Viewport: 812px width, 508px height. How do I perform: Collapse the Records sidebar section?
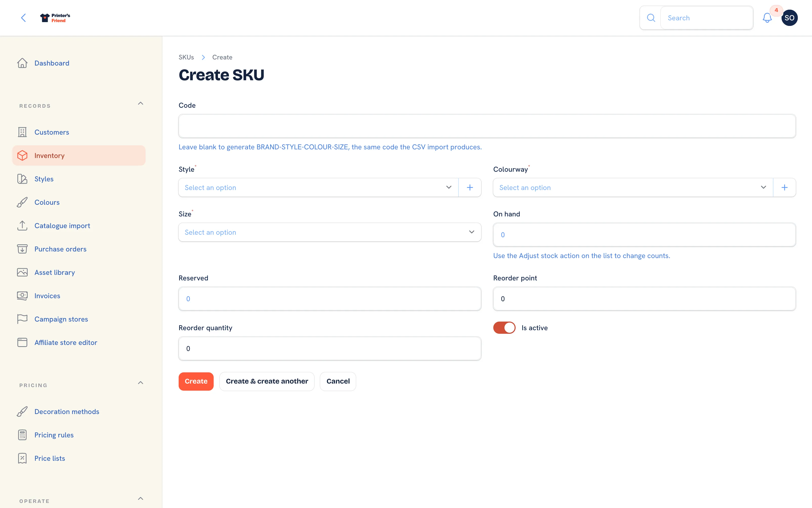(141, 103)
